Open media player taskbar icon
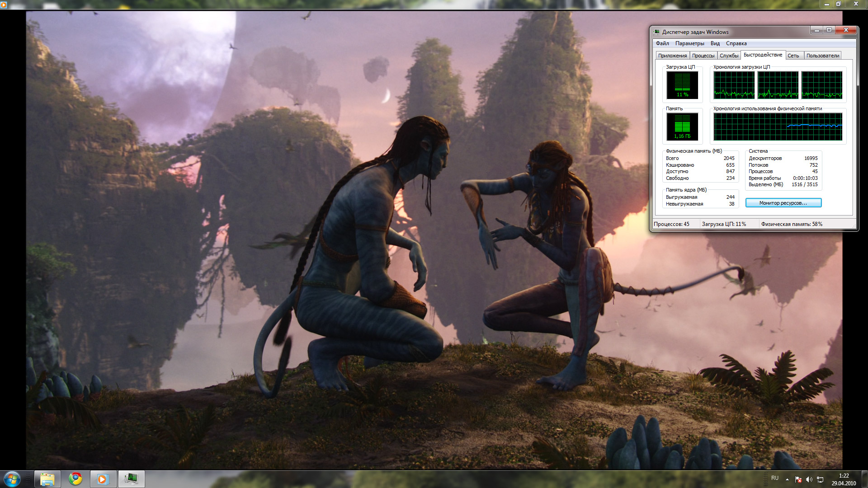 103,479
